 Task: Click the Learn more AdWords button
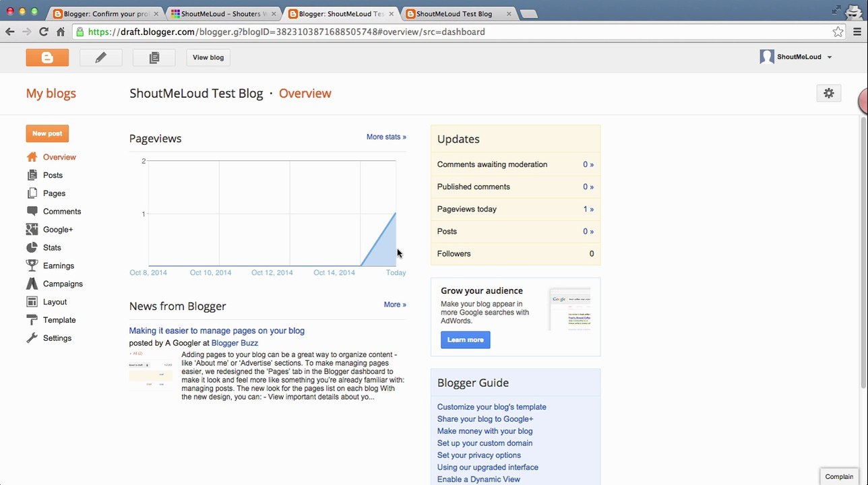[466, 339]
